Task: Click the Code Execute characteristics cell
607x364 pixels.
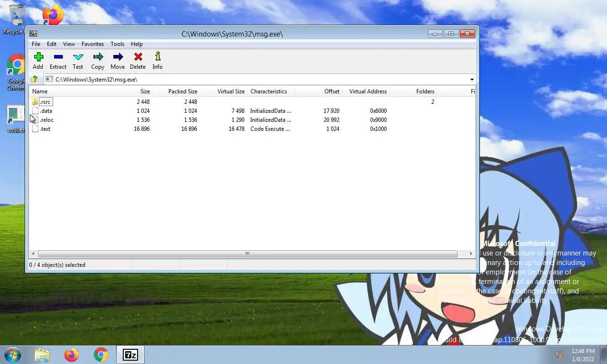Action: click(270, 129)
